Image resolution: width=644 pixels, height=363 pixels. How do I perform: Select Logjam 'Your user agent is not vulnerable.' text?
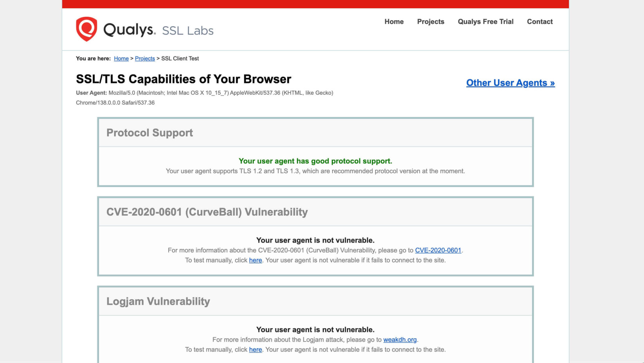coord(315,330)
